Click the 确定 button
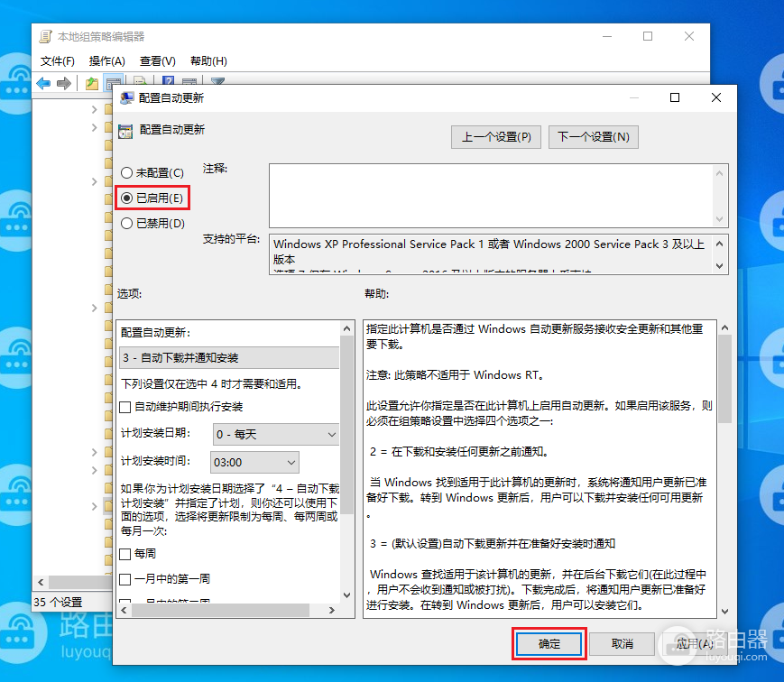The width and height of the screenshot is (784, 682). [549, 643]
